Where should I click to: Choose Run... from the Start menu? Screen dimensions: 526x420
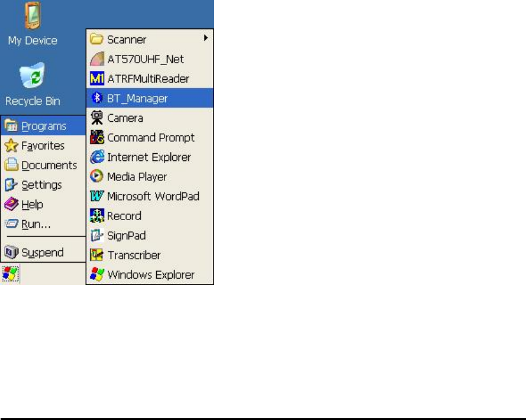tap(43, 224)
